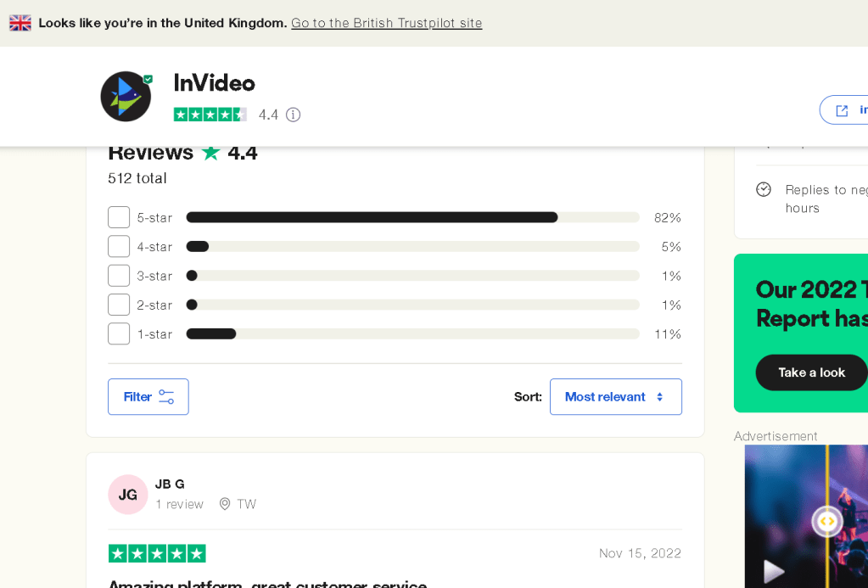The width and height of the screenshot is (868, 588).
Task: Check the 3-star filter checkbox
Action: tap(119, 276)
